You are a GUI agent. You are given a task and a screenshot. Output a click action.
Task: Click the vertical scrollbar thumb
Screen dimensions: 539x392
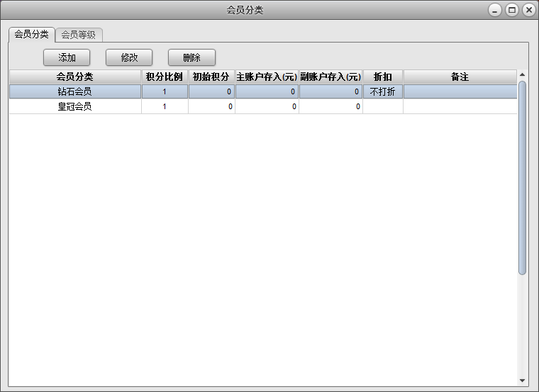tap(522, 178)
